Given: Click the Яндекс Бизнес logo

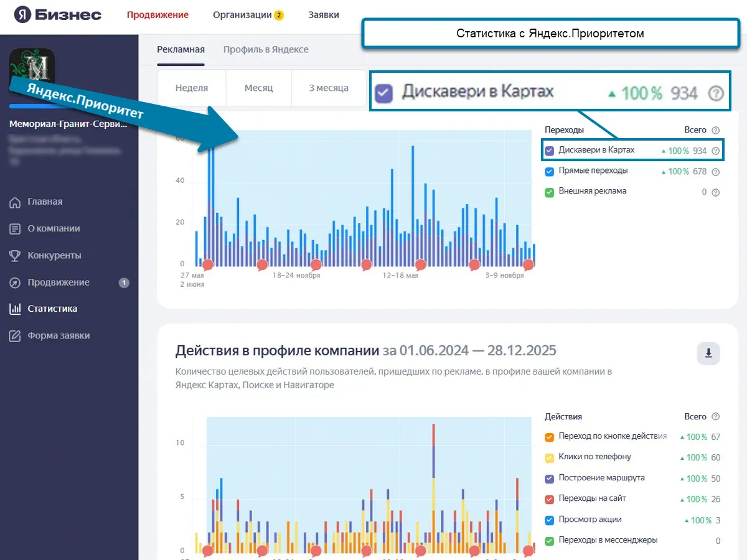Looking at the screenshot, I should 57,15.
